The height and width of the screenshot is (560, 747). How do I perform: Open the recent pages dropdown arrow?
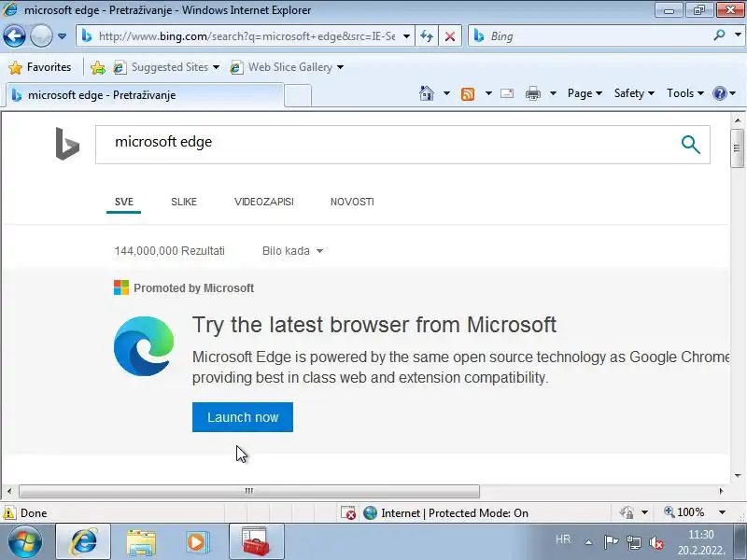[62, 36]
